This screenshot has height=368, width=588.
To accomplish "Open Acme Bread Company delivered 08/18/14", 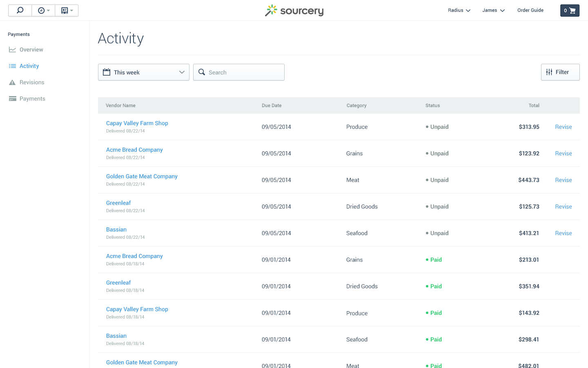I will (x=134, y=256).
